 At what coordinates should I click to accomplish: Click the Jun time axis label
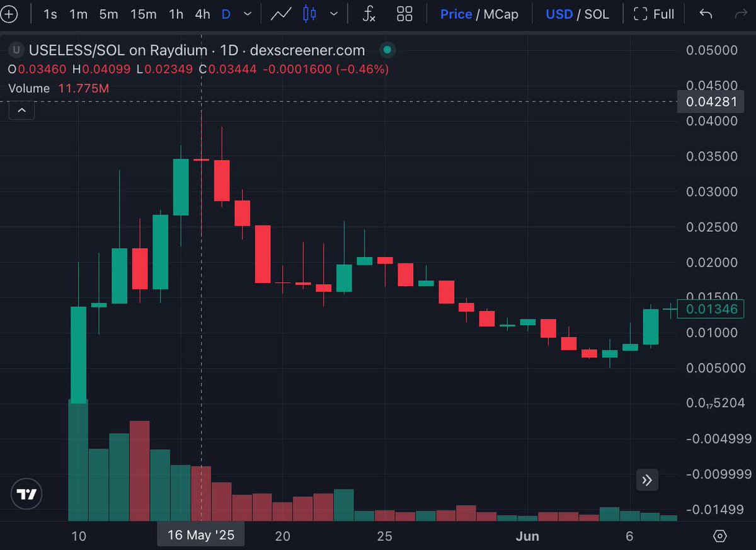coord(527,536)
